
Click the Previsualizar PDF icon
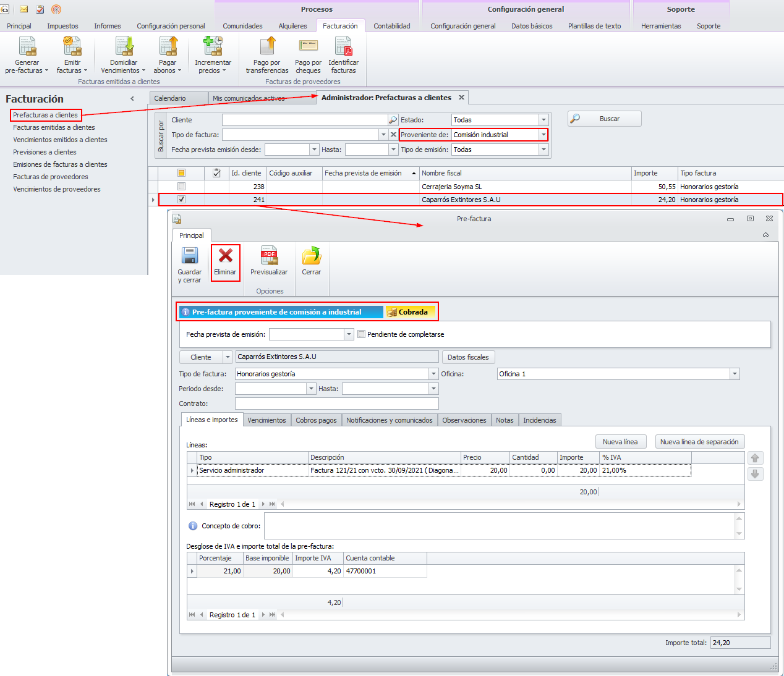click(269, 256)
